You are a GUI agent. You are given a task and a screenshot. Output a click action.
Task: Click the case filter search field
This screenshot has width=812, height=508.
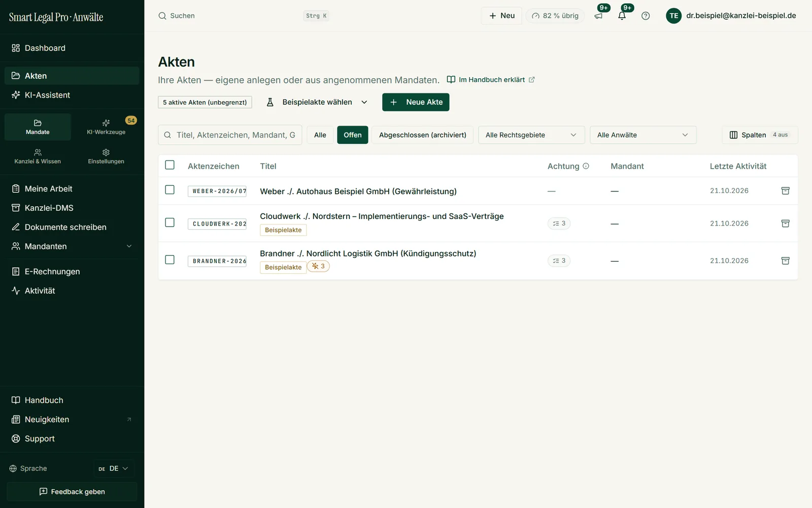(230, 135)
